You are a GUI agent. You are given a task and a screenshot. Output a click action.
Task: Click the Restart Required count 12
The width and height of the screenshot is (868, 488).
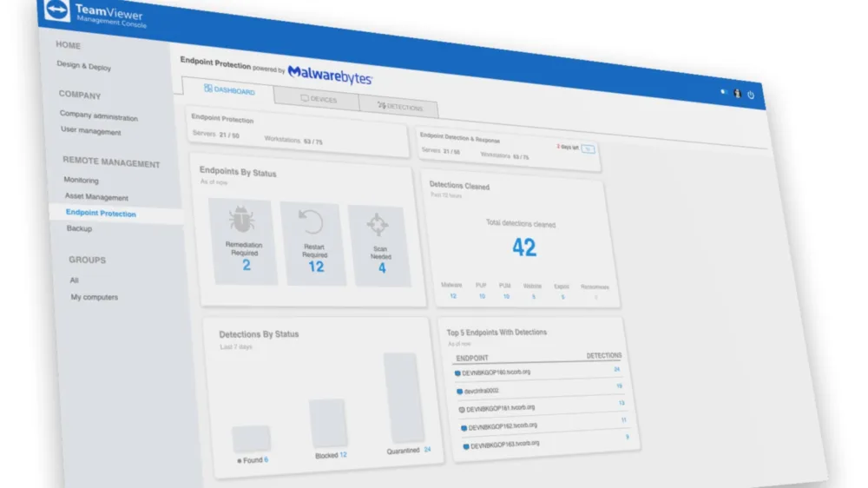click(316, 267)
